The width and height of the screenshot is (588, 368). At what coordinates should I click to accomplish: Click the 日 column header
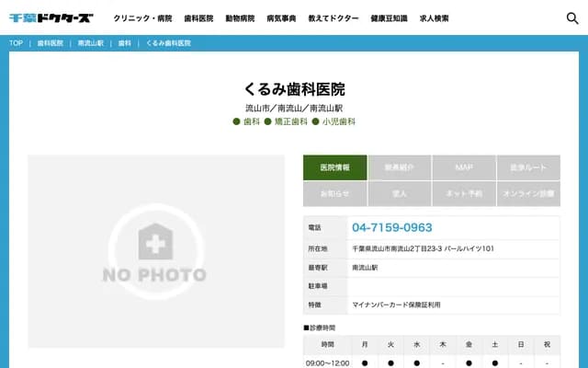point(521,344)
